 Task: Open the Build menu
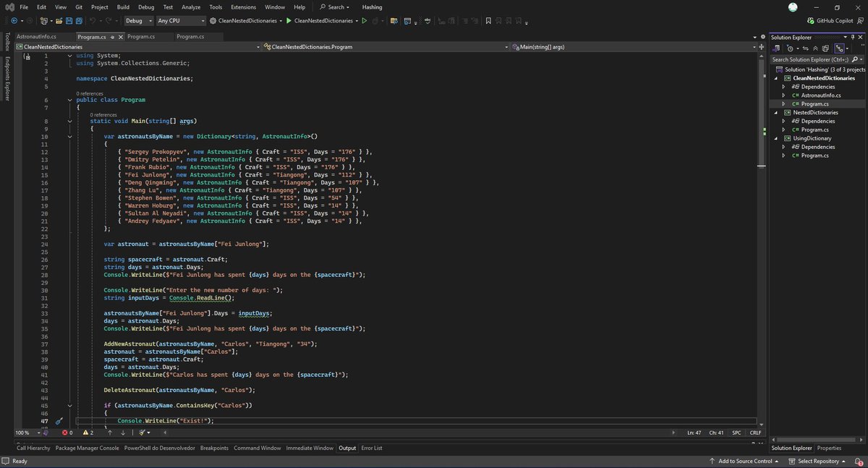pyautogui.click(x=122, y=7)
